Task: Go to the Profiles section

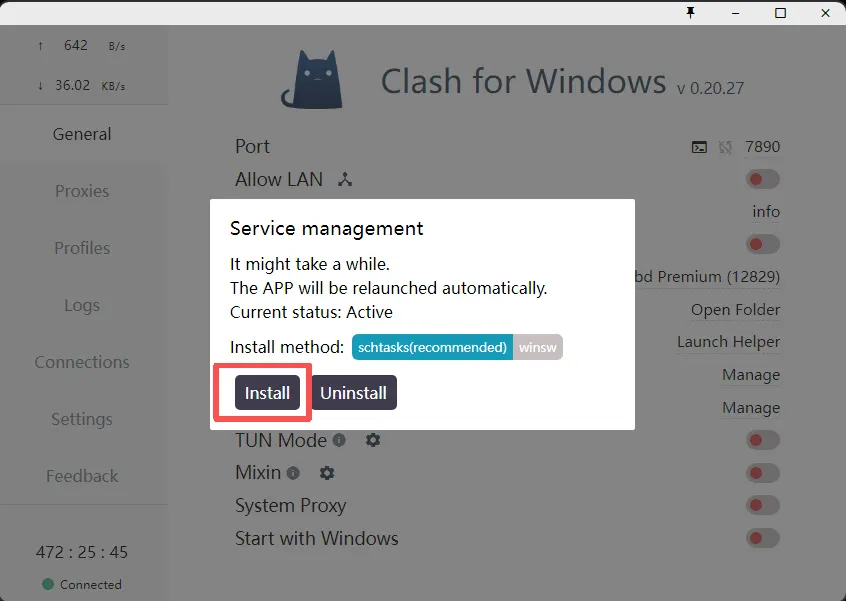Action: pos(82,248)
